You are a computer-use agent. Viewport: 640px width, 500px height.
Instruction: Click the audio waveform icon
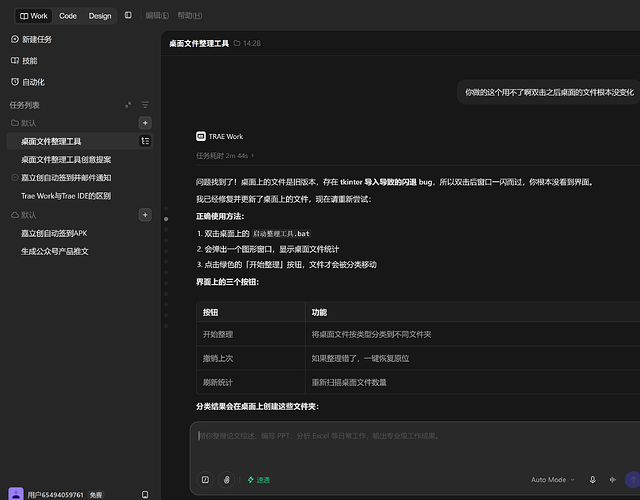click(x=613, y=480)
